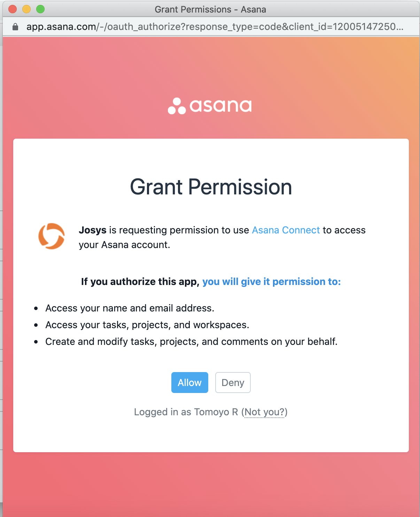Click the "Not you?" link
Screen dimensions: 420x517
click(x=264, y=412)
